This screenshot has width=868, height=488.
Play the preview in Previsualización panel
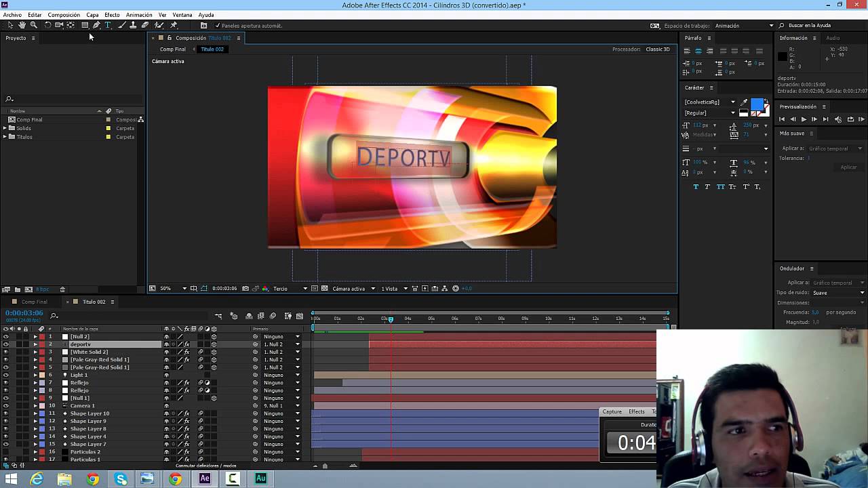(x=804, y=119)
